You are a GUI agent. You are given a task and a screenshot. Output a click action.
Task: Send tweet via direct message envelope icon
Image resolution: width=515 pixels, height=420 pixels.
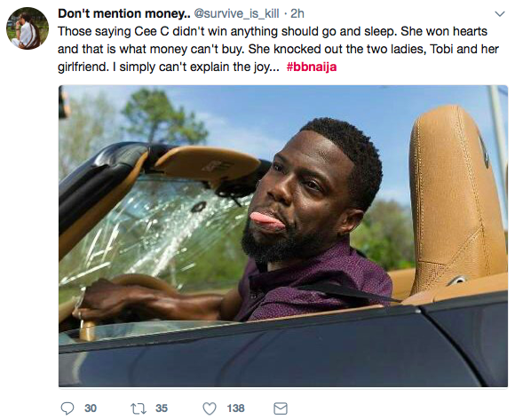[281, 408]
